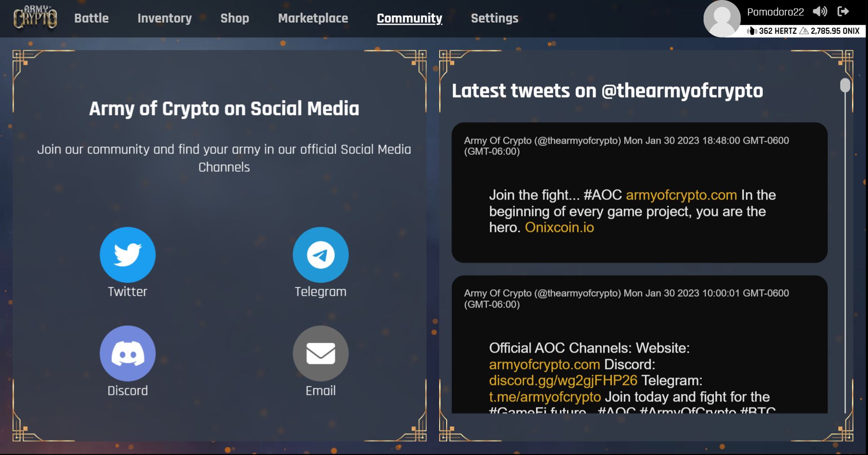Click the HERTZ balance hand icon
The height and width of the screenshot is (455, 868).
[x=752, y=31]
